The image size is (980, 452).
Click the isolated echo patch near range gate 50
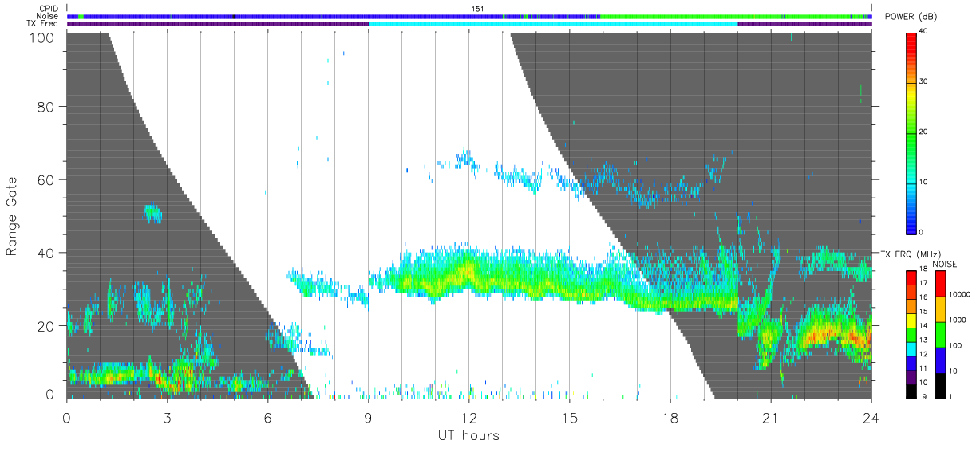(x=152, y=213)
